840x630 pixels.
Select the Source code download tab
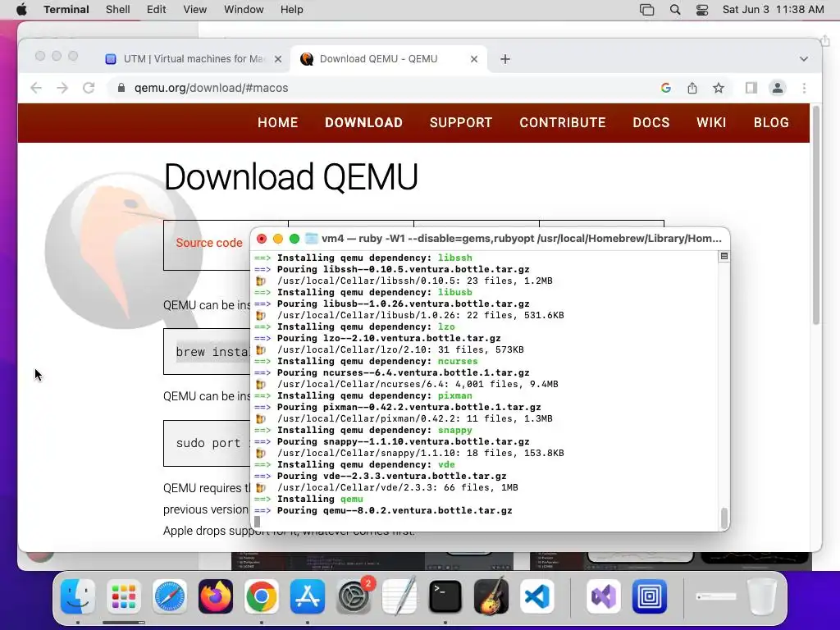(x=209, y=243)
